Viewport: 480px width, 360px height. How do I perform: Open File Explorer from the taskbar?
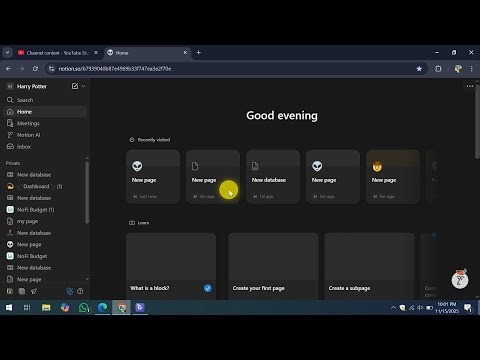point(46,308)
